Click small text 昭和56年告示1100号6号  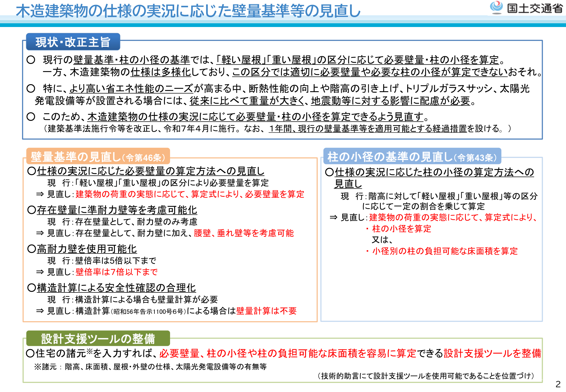pyautogui.click(x=148, y=312)
